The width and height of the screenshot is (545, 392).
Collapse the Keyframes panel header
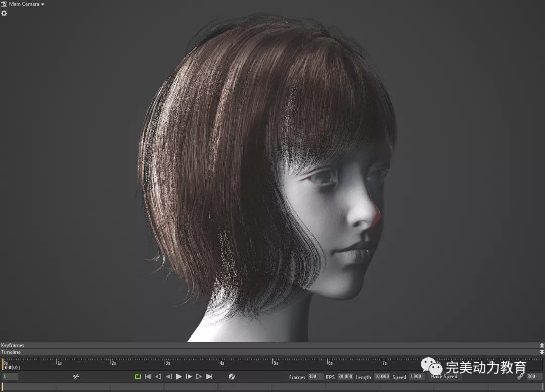tap(542, 346)
